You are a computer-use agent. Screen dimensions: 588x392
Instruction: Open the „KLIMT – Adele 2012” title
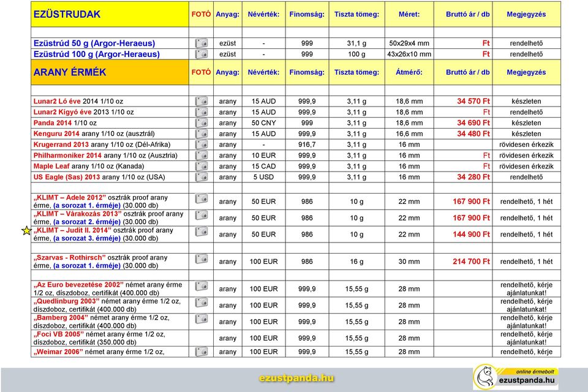pyautogui.click(x=70, y=198)
